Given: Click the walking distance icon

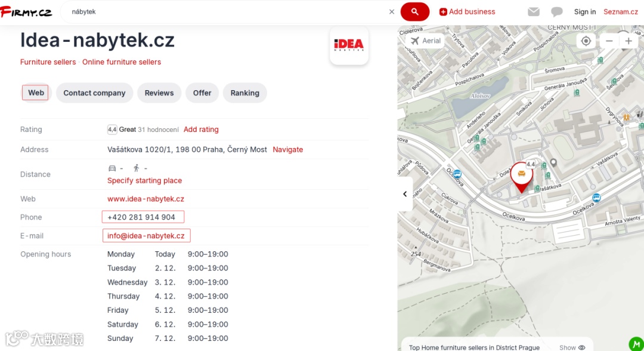Looking at the screenshot, I should coord(137,168).
